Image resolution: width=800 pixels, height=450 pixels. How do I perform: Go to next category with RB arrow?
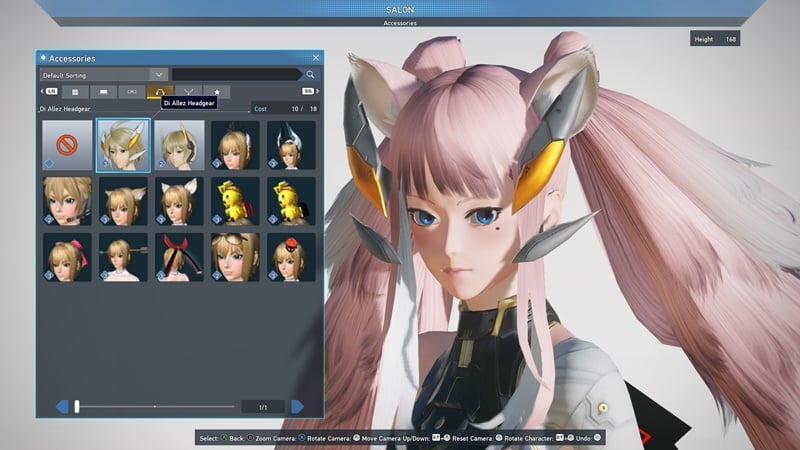click(x=310, y=91)
